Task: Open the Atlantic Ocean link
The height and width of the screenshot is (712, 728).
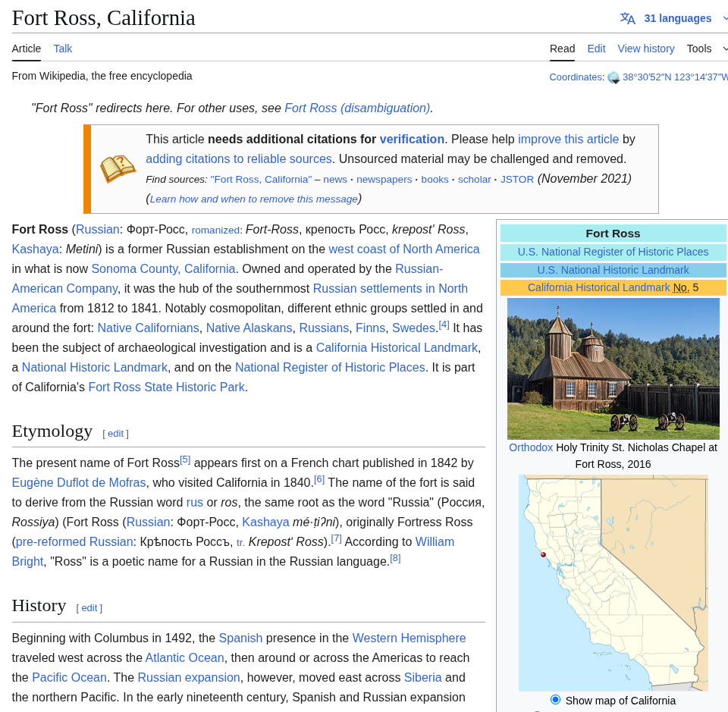Action: [184, 658]
